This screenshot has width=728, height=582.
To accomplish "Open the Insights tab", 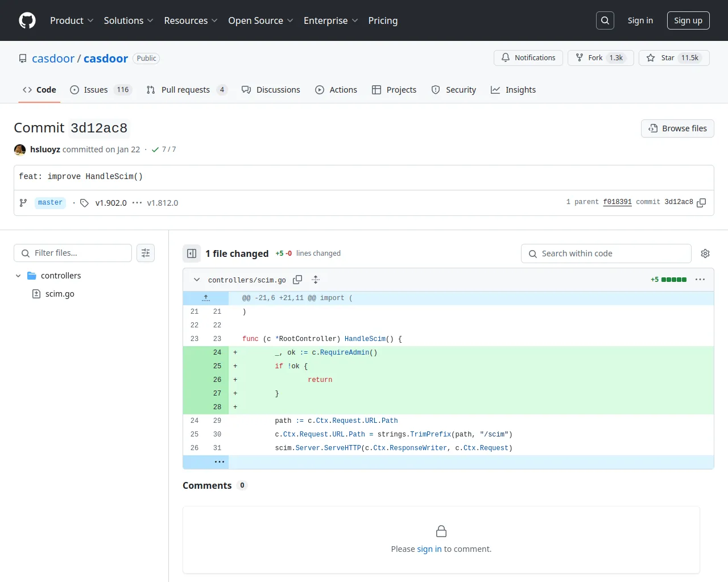I will click(x=514, y=90).
